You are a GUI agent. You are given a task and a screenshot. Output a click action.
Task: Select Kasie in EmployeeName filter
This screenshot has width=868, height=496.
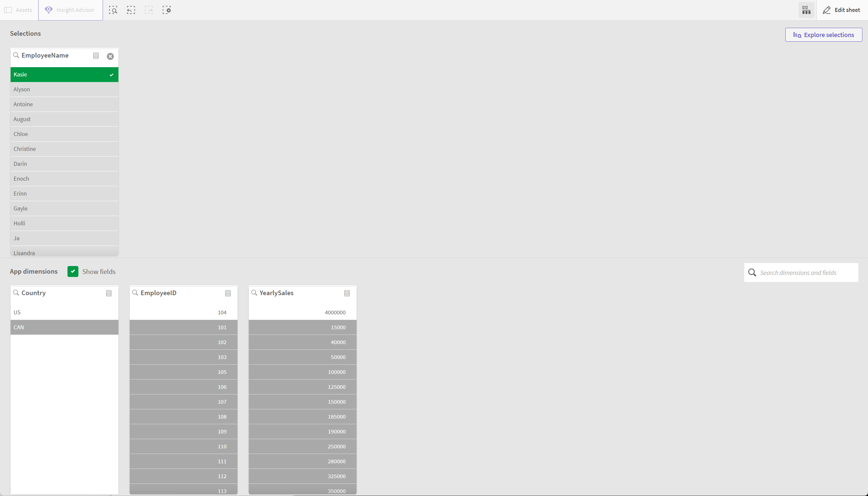click(x=64, y=74)
